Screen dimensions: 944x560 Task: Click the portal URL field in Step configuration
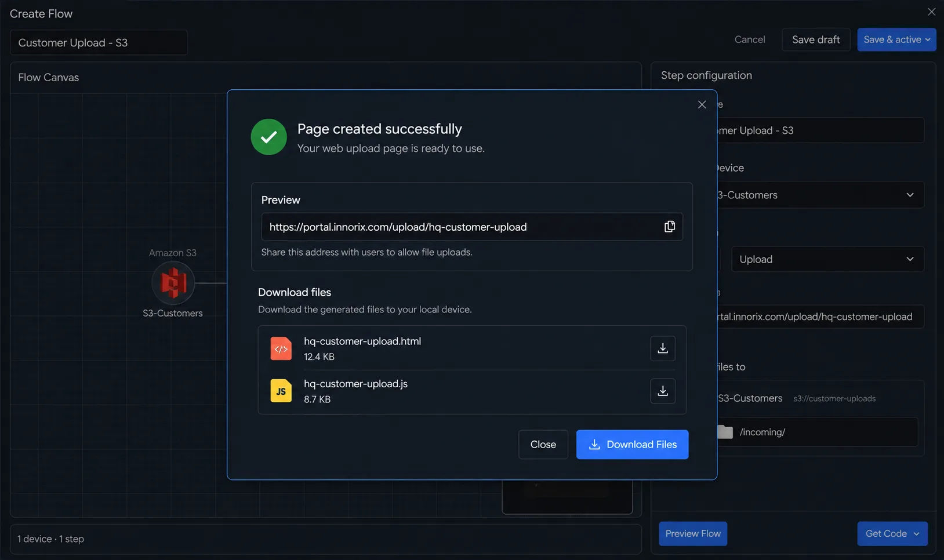[820, 317]
